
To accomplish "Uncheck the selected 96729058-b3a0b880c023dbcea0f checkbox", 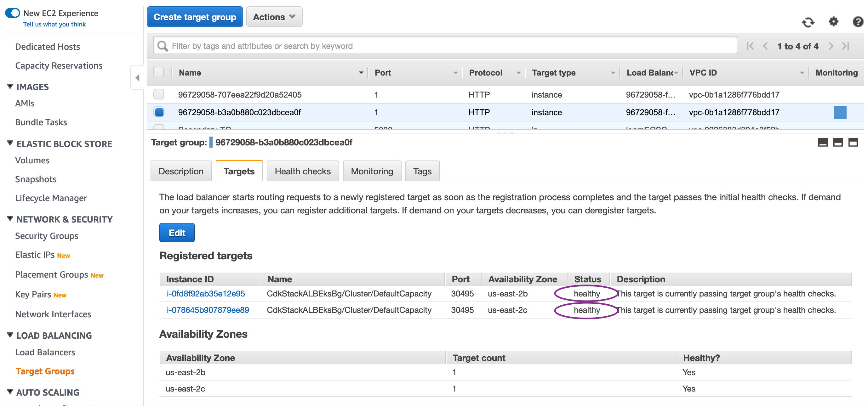I will (x=159, y=112).
